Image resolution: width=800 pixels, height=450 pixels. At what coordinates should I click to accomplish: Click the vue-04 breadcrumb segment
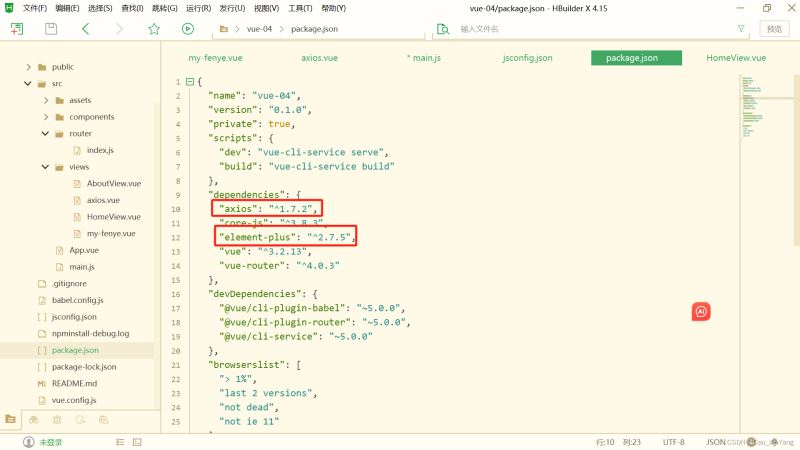click(x=259, y=29)
